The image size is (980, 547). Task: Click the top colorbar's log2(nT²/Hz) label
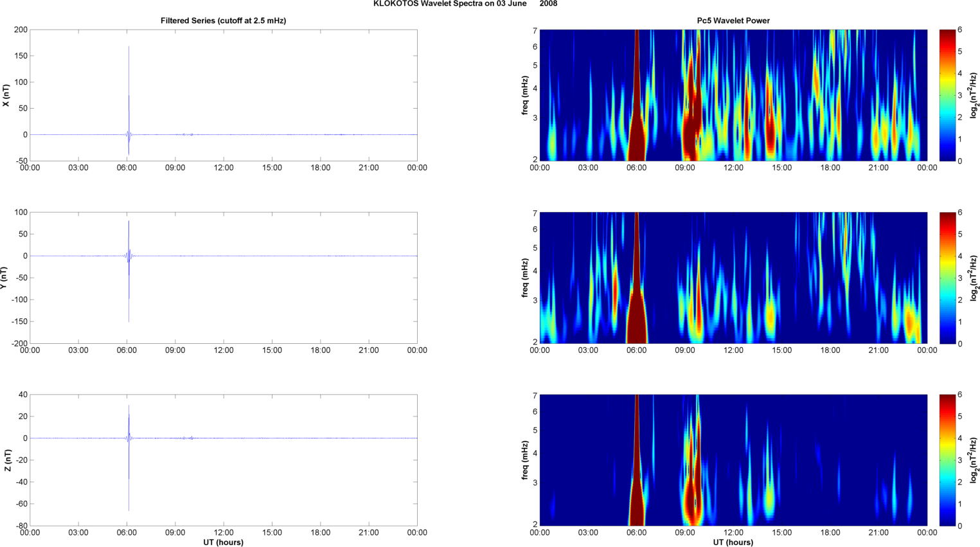pyautogui.click(x=974, y=95)
